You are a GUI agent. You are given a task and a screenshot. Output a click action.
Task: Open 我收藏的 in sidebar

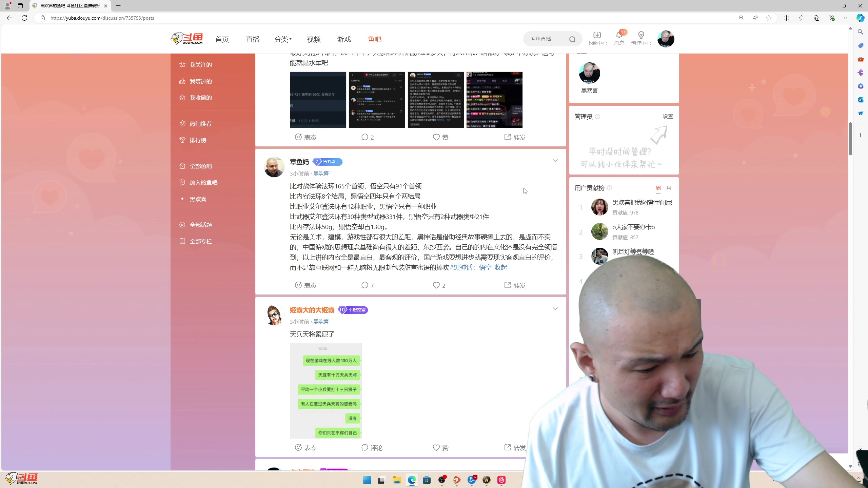pos(196,98)
